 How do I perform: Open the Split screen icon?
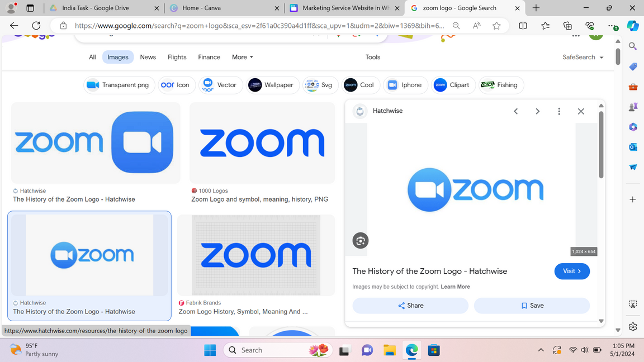click(x=523, y=26)
